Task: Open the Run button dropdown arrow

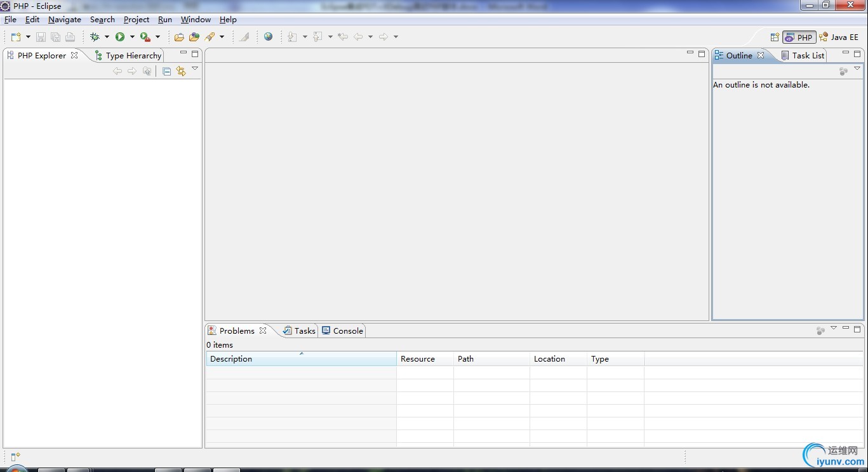Action: click(x=132, y=37)
